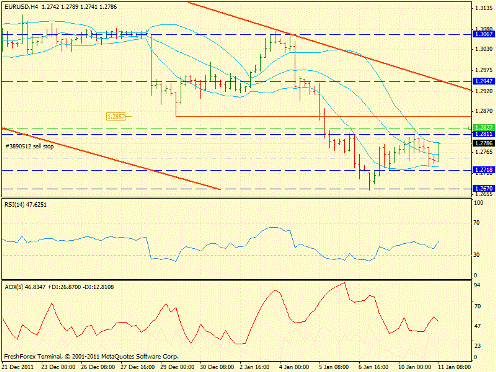This screenshot has width=496, height=372.
Task: Click the ADX scale value 94
Action: click(x=477, y=285)
